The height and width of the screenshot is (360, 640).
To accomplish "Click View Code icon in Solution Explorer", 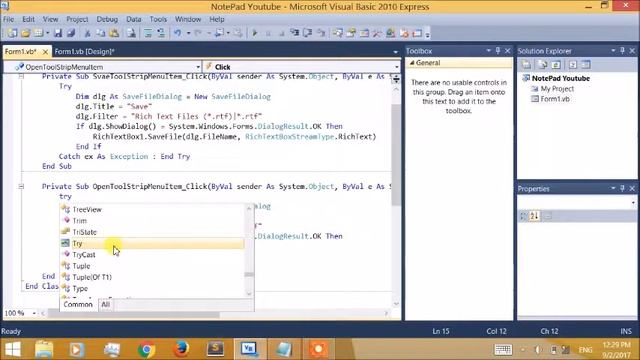I will click(x=573, y=64).
